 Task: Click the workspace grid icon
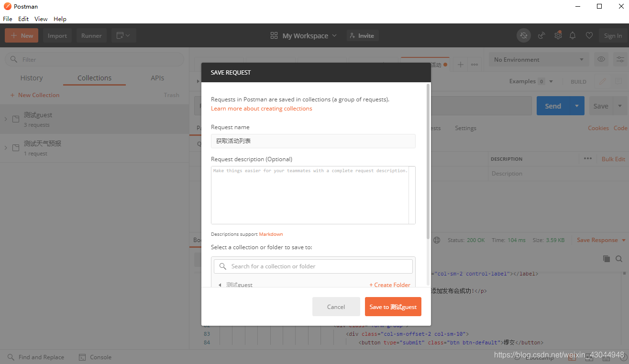coord(274,35)
